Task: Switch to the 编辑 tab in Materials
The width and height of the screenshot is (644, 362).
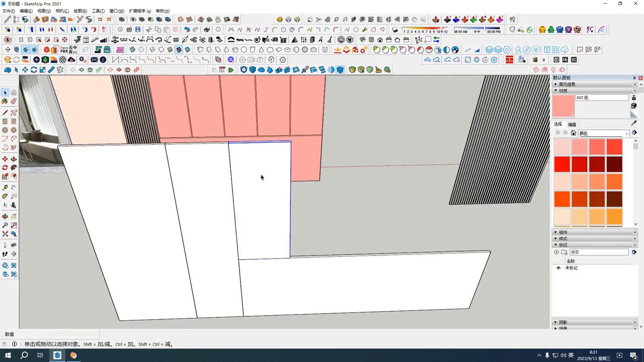Action: (x=573, y=124)
